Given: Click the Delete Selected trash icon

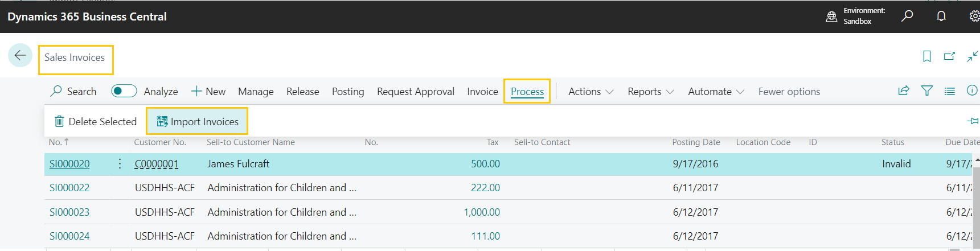Looking at the screenshot, I should pyautogui.click(x=59, y=121).
